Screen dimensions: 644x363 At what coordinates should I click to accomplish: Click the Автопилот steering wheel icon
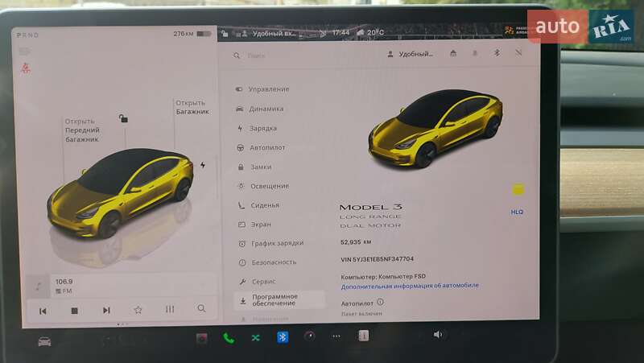coord(241,147)
